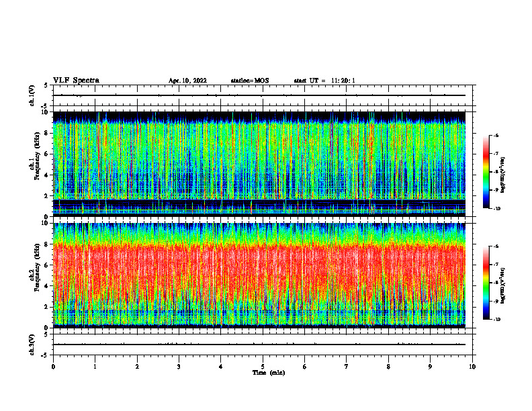
Task: Click the date 'Apr. 10, 2022'
Action: (x=187, y=81)
